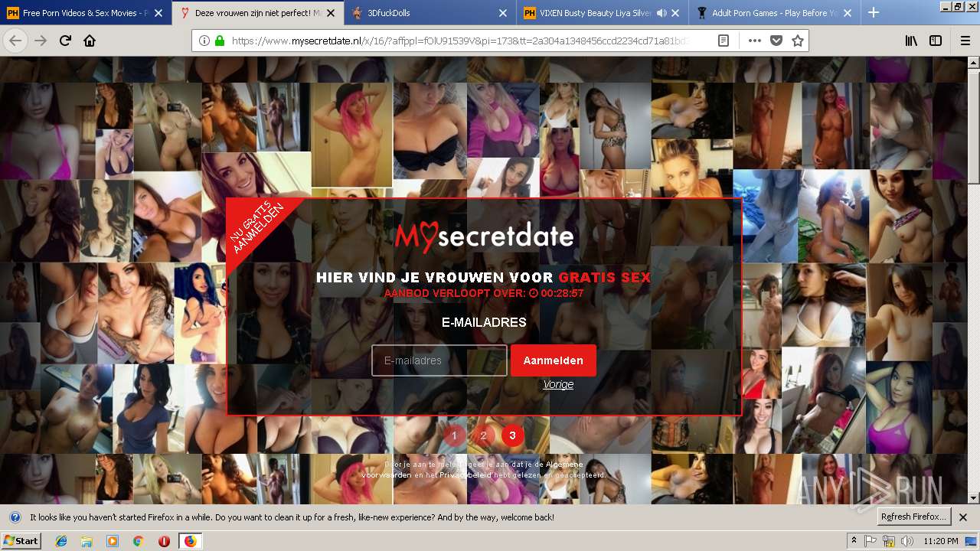Toggle reader view in the address bar

[x=723, y=41]
